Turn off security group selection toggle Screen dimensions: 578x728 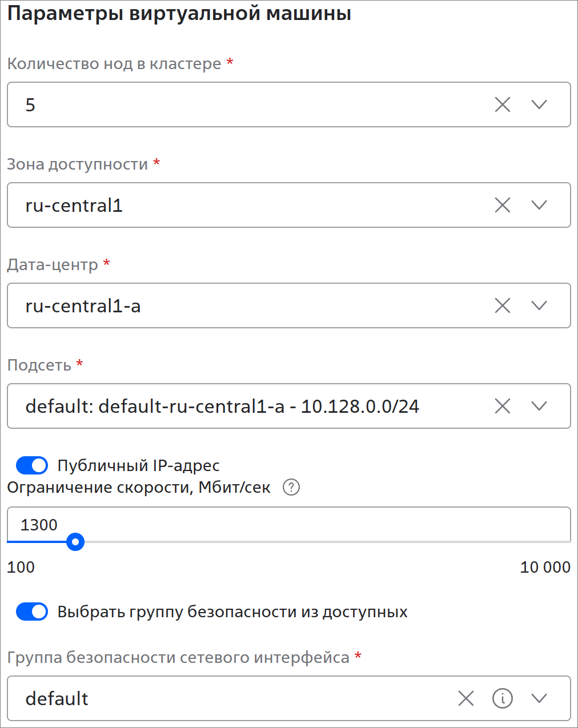tap(32, 612)
